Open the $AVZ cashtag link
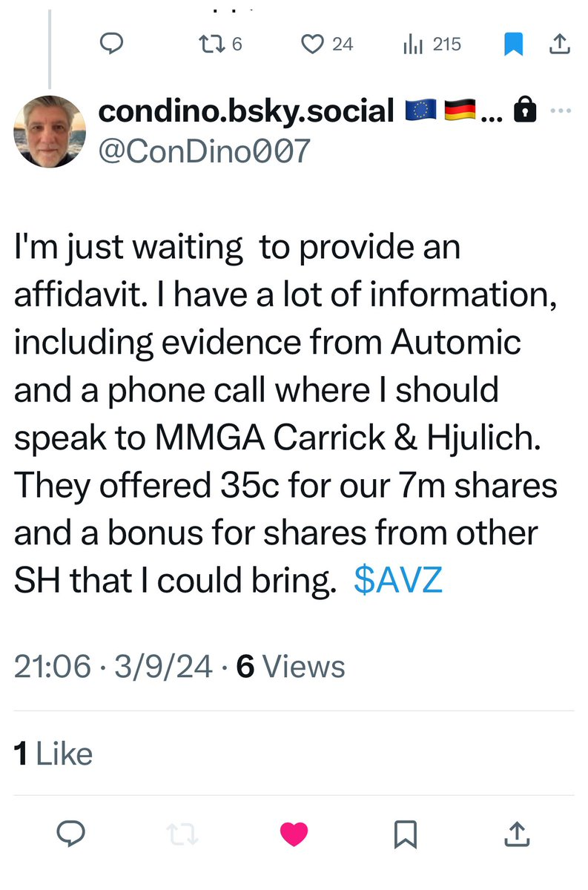Screen dimensions: 588x890 [397, 580]
